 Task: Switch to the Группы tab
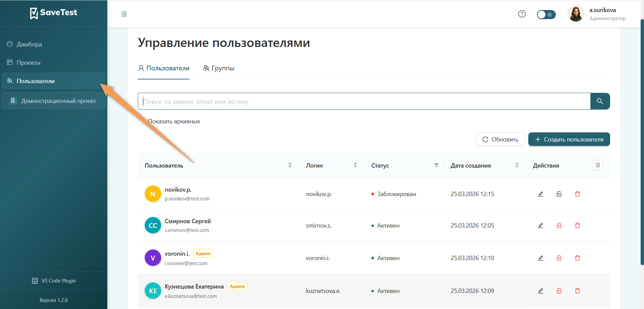[x=219, y=68]
